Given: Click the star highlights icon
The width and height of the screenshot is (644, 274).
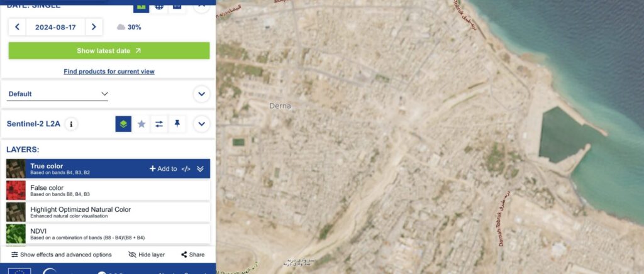Looking at the screenshot, I should 142,124.
